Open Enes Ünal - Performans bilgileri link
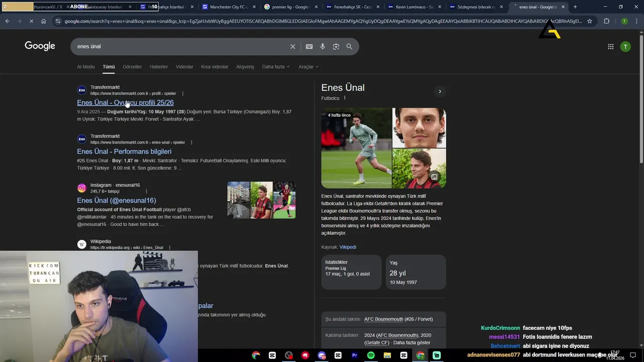The width and height of the screenshot is (644, 362). tap(124, 151)
